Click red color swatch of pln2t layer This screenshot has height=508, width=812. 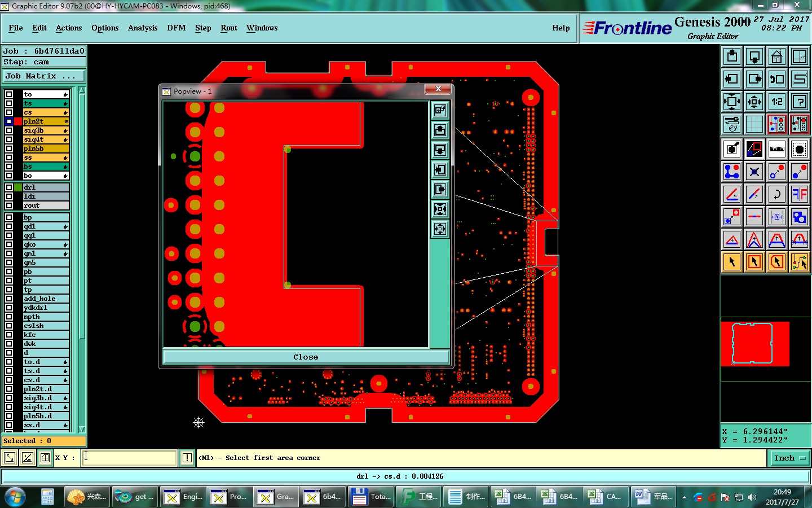pos(18,121)
